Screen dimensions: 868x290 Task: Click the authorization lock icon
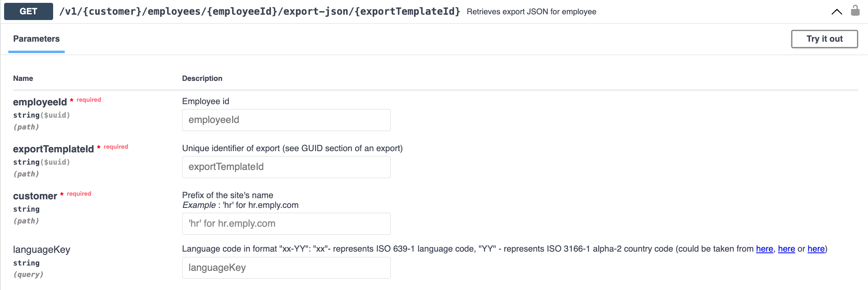click(855, 11)
